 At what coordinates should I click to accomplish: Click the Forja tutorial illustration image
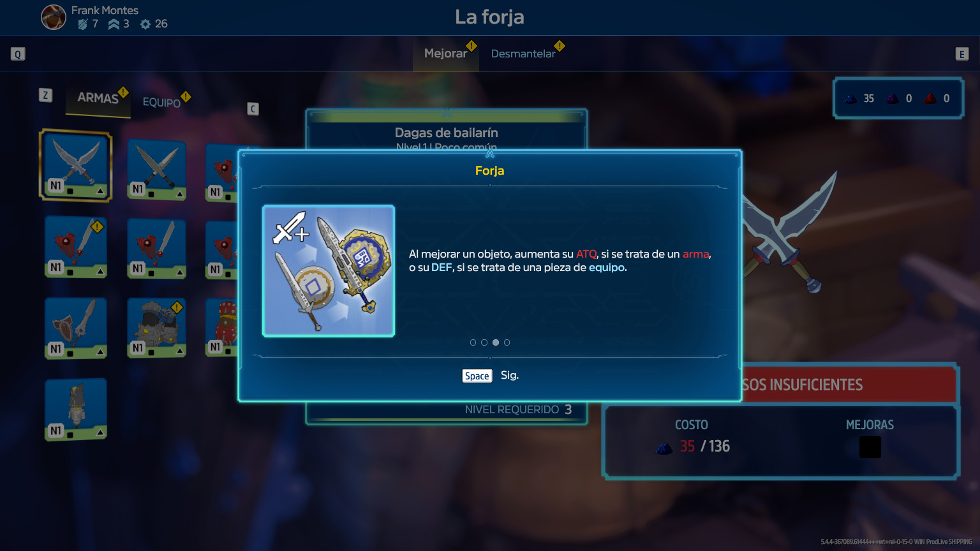point(329,271)
